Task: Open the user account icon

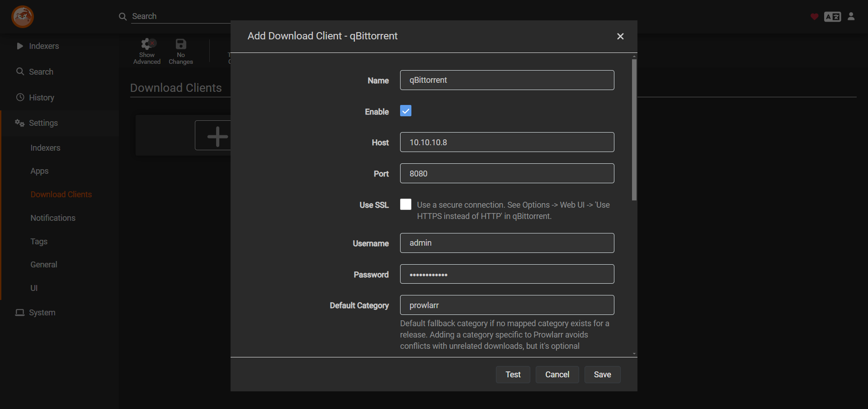Action: [x=851, y=17]
